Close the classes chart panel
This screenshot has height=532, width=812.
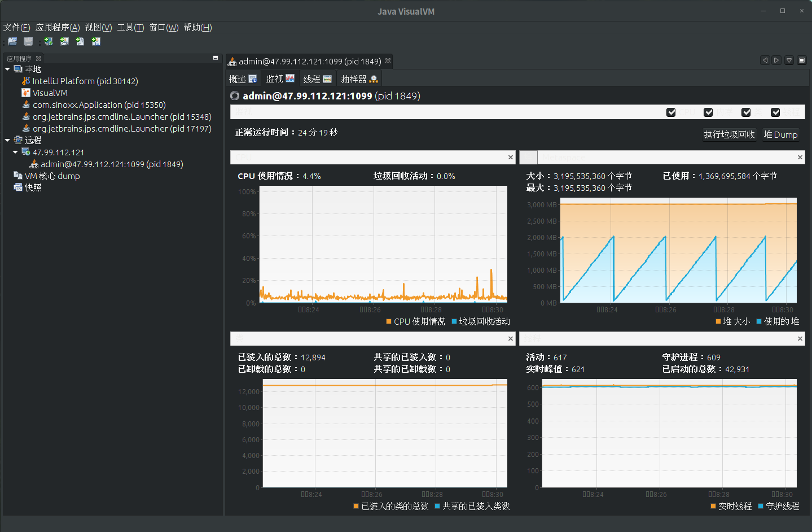tap(511, 339)
